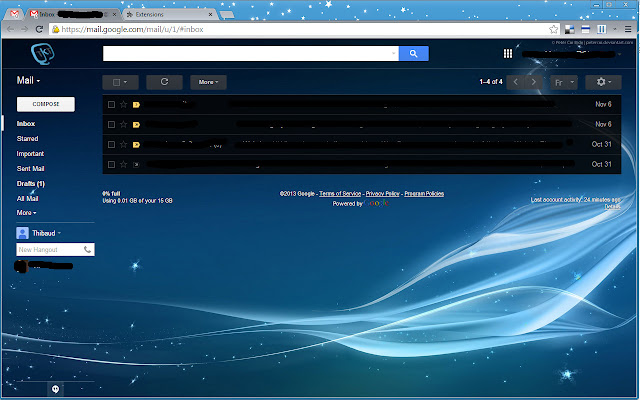Click the "1–4 of 4" message count
This screenshot has height=400, width=640.
point(491,82)
